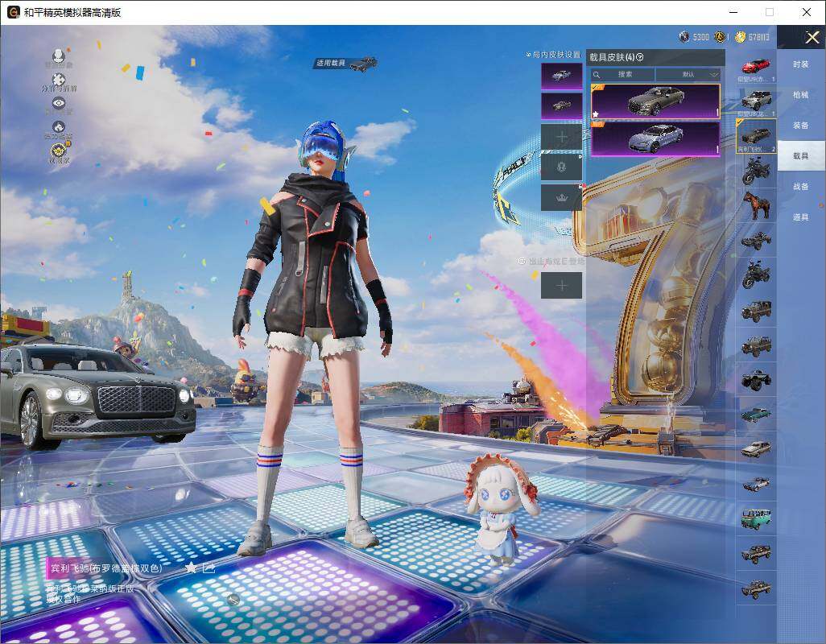Choose the black motorcycle in the vehicle list

tap(756, 171)
